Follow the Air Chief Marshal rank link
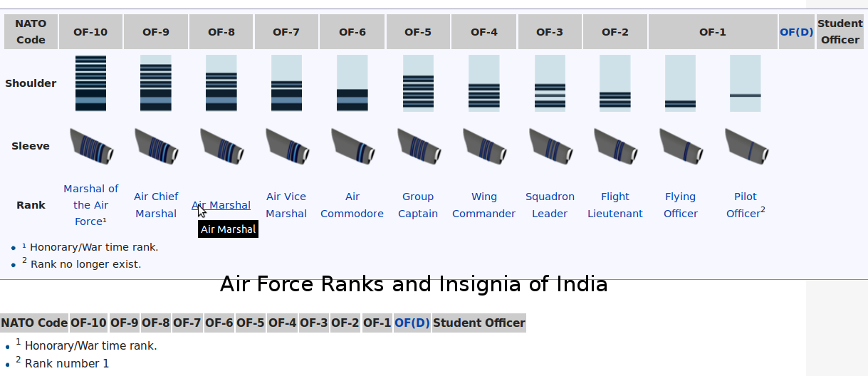This screenshot has width=868, height=376. (156, 205)
